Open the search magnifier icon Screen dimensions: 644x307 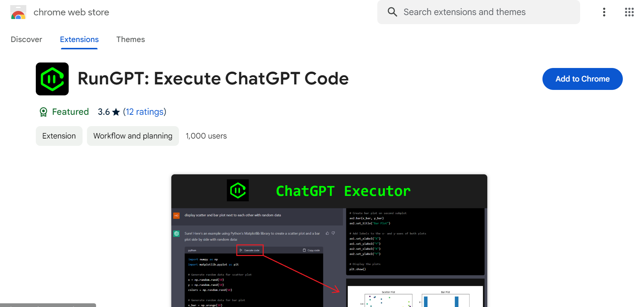point(392,12)
